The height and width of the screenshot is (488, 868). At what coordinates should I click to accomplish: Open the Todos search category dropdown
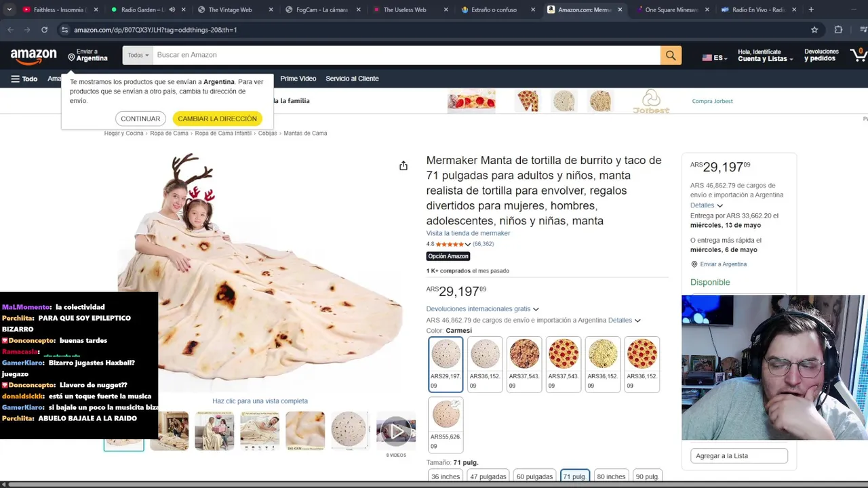point(138,56)
